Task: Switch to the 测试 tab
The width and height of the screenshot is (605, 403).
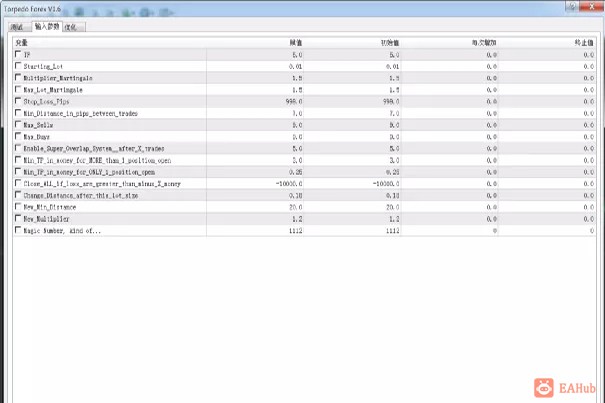Action: tap(19, 27)
